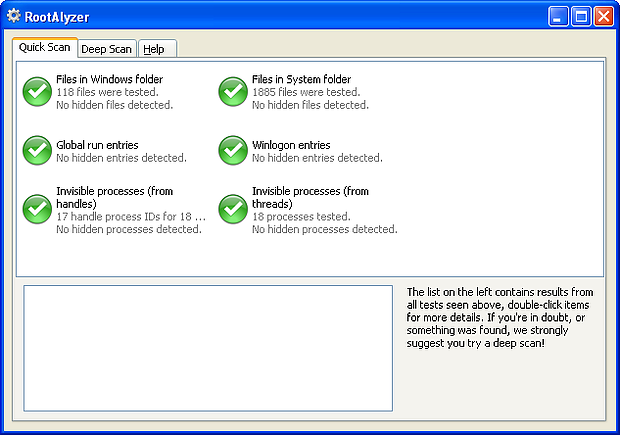Click the green checkmark beside Global run entries
The height and width of the screenshot is (435, 620).
tap(37, 151)
